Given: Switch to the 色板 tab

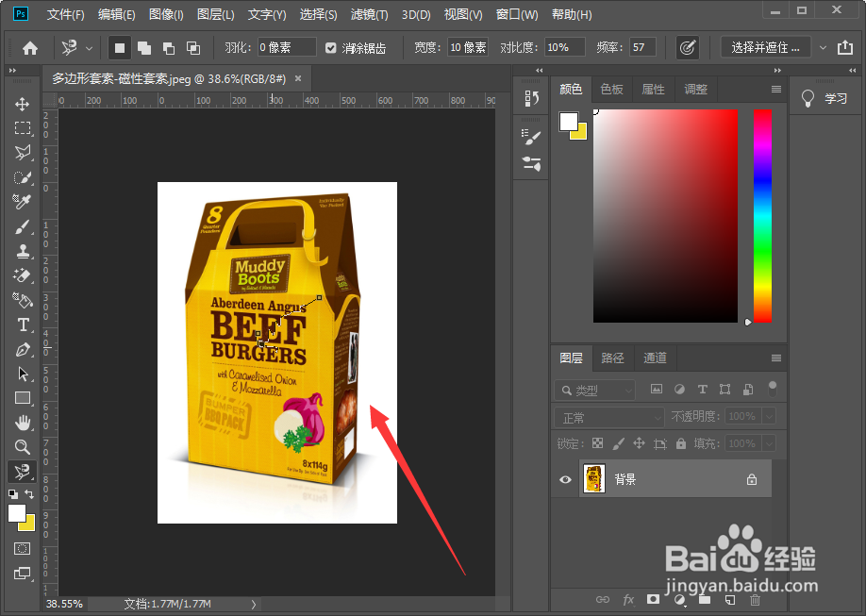Looking at the screenshot, I should (611, 89).
